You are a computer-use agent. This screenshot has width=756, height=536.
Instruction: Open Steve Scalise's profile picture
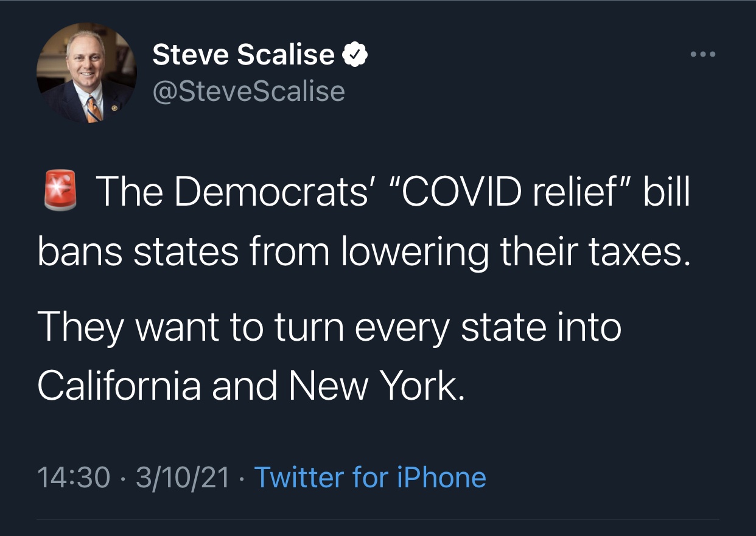(86, 74)
